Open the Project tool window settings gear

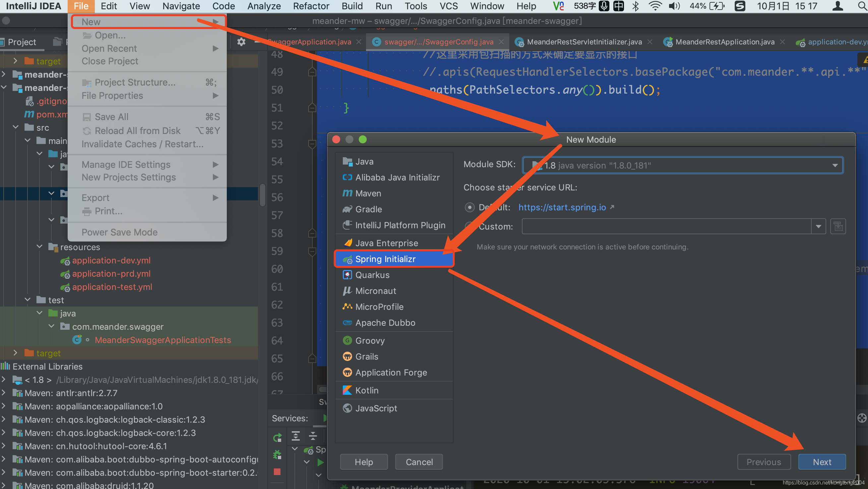(241, 42)
